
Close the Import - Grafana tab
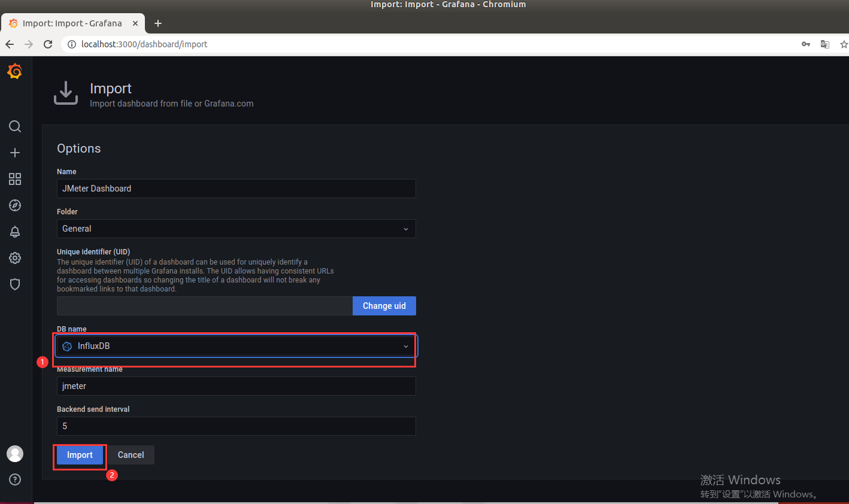coord(135,23)
